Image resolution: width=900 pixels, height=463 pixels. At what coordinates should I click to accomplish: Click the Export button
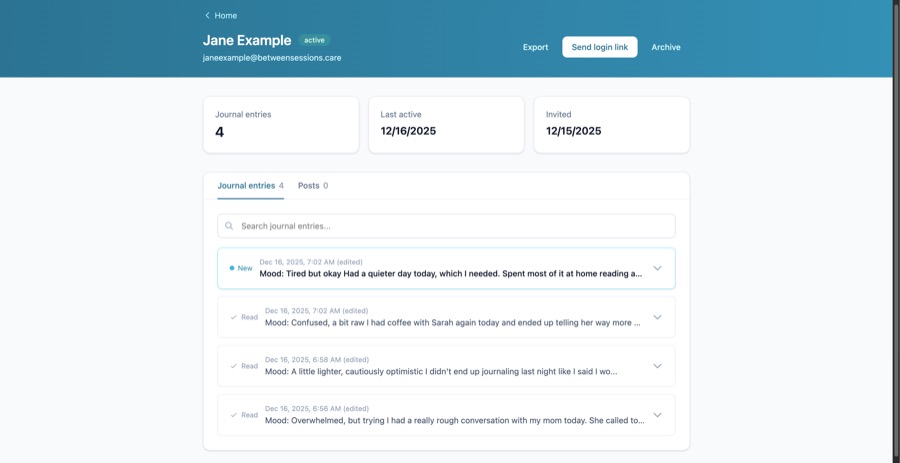pyautogui.click(x=535, y=47)
